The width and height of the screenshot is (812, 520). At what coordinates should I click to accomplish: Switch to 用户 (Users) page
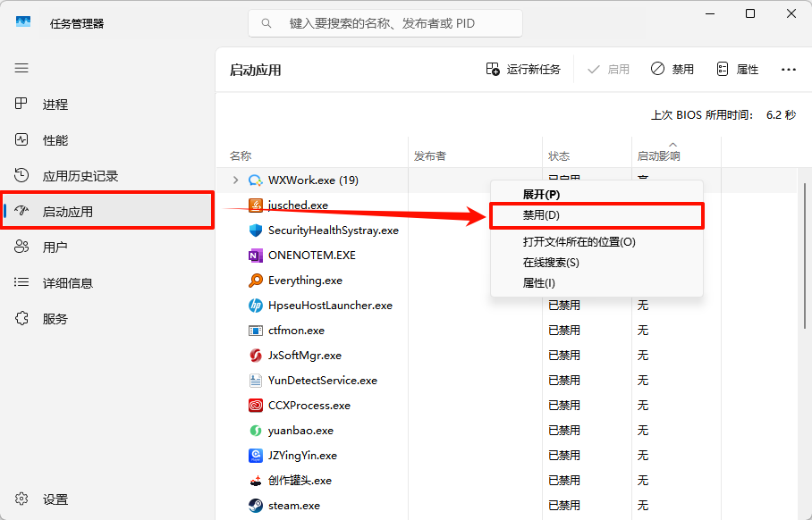click(55, 247)
